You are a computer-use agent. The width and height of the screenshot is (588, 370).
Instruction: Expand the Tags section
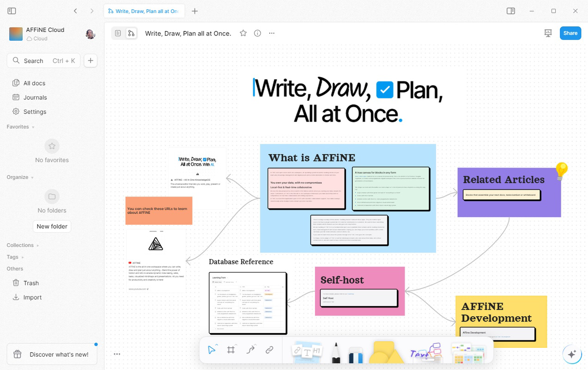tap(15, 257)
